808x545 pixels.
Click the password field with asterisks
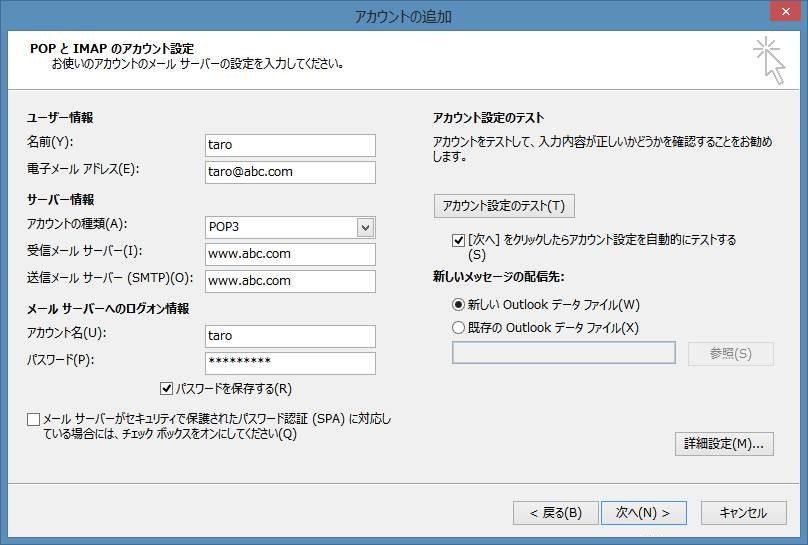click(289, 362)
